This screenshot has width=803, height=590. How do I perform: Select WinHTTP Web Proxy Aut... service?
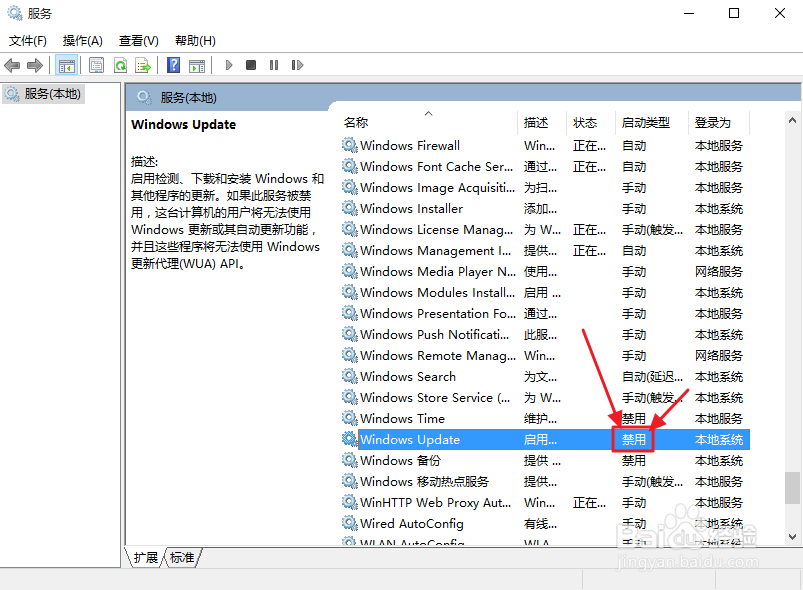click(x=545, y=502)
